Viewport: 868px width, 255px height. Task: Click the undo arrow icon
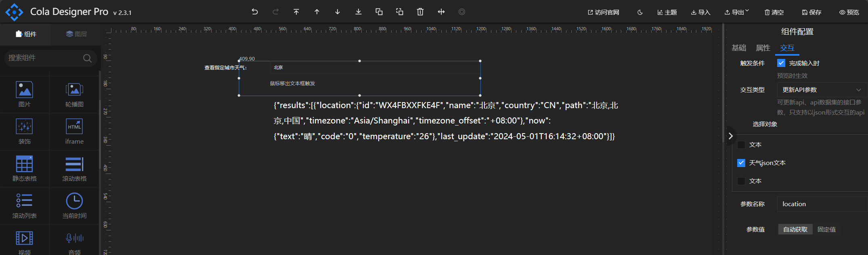click(x=255, y=12)
